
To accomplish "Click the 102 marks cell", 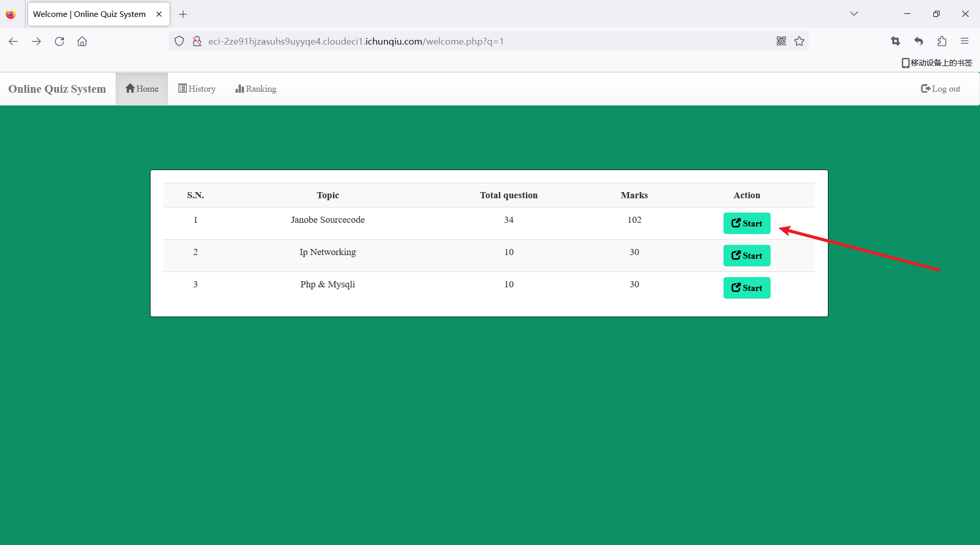I will (634, 220).
